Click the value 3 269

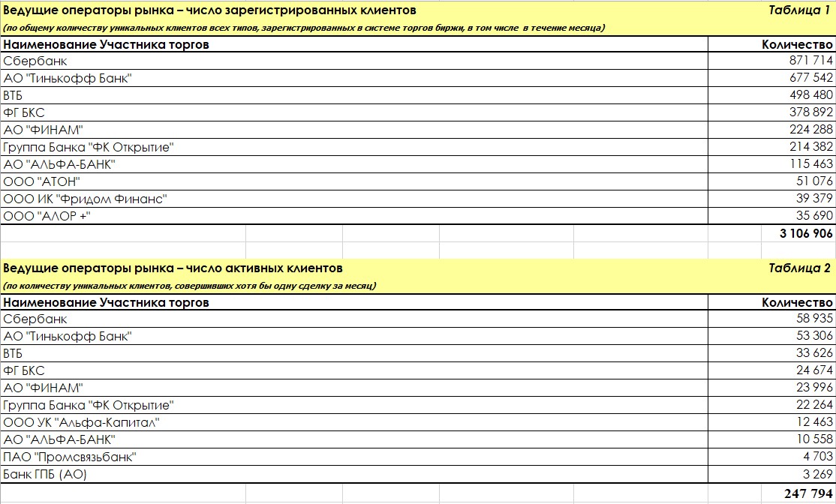pyautogui.click(x=818, y=473)
